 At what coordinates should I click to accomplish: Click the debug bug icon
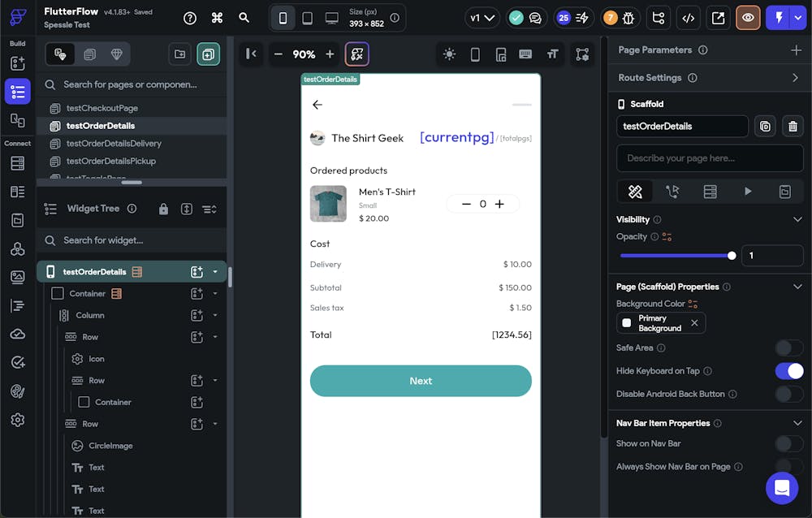628,18
